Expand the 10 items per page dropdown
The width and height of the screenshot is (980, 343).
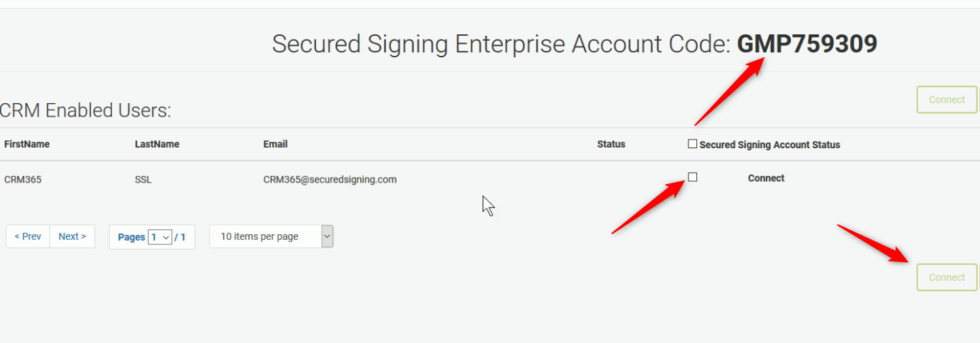tap(272, 236)
